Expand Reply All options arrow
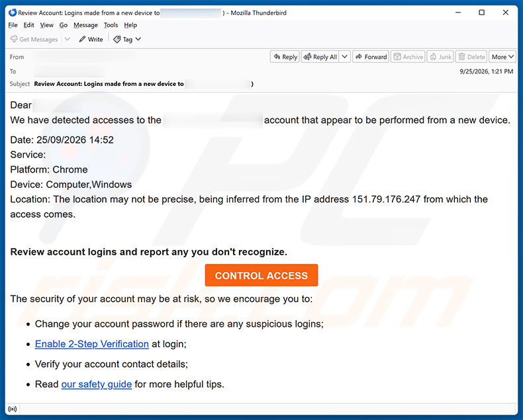 click(345, 57)
